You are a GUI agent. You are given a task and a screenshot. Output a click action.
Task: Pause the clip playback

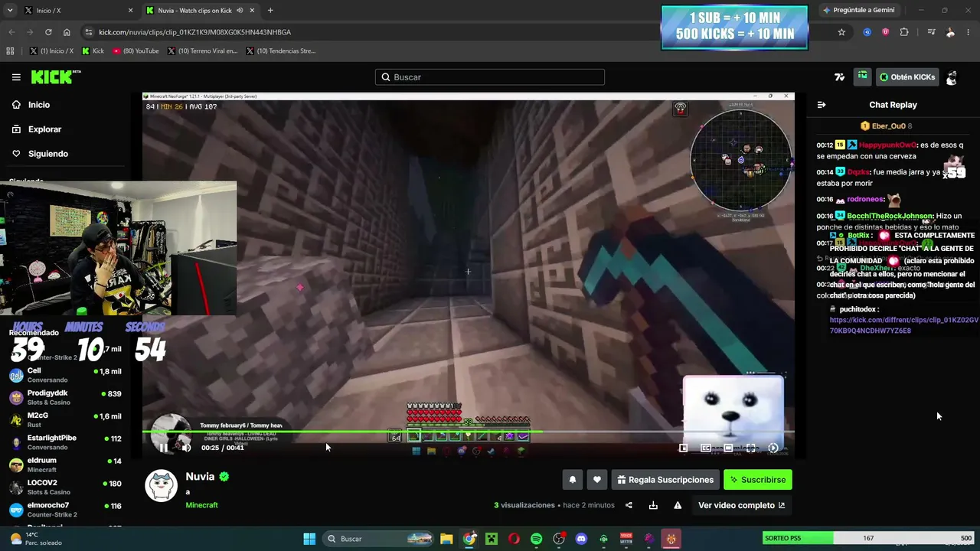point(164,448)
